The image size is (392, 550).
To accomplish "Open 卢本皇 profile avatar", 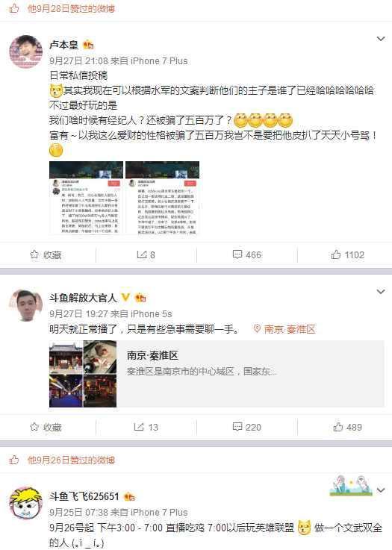I will (25, 51).
